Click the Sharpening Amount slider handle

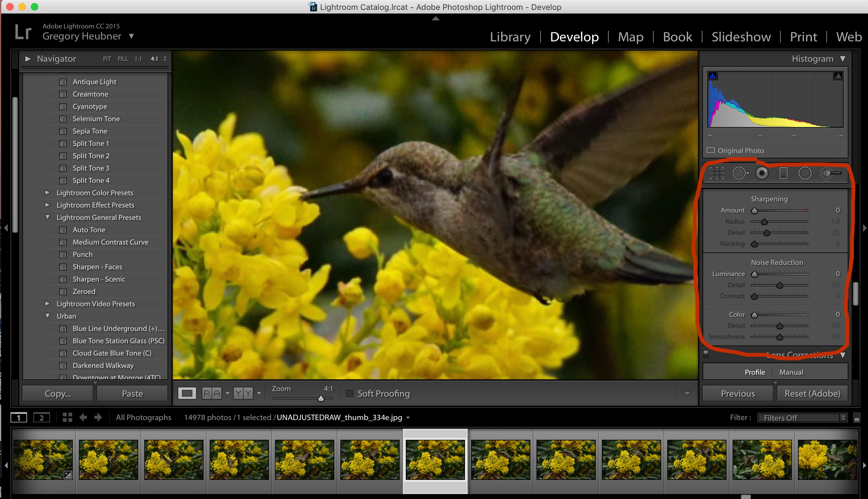pos(754,210)
